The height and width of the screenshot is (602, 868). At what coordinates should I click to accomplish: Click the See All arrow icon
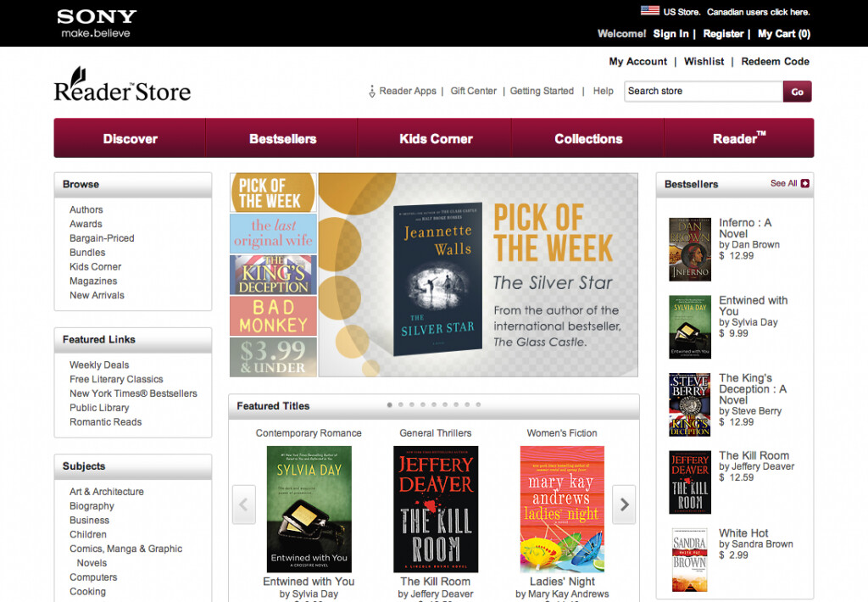pos(805,183)
